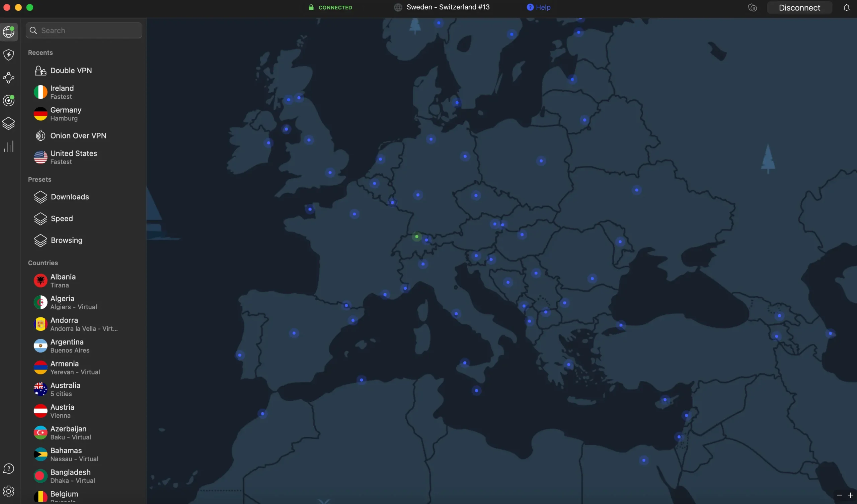Click the Argentina flag icon
This screenshot has height=504, width=857.
click(x=41, y=346)
